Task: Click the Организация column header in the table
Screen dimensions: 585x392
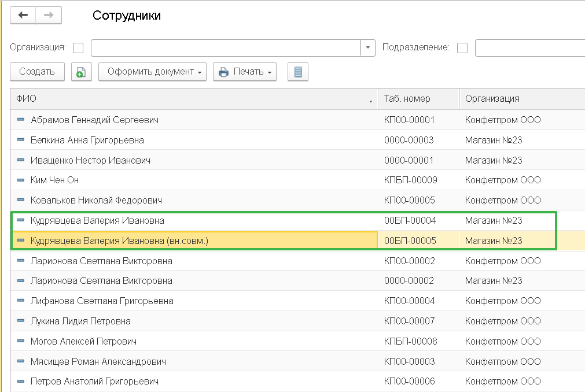Action: [x=523, y=99]
